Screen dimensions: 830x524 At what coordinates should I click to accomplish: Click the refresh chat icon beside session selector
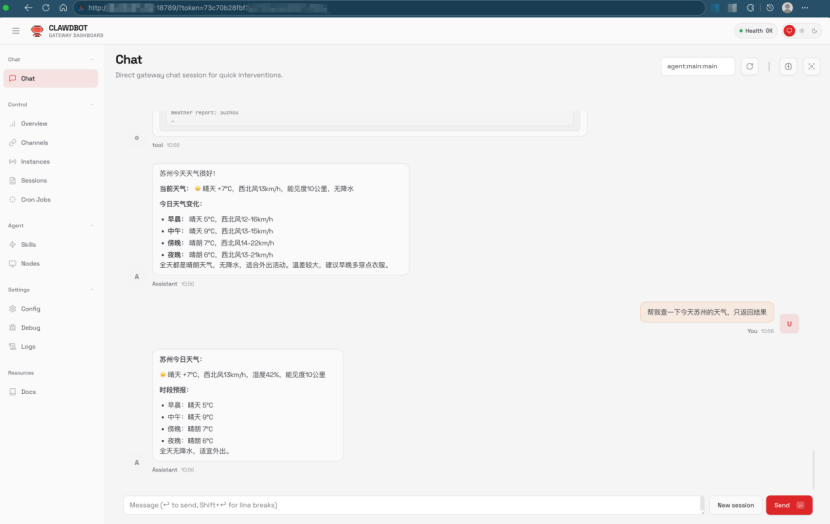point(749,67)
